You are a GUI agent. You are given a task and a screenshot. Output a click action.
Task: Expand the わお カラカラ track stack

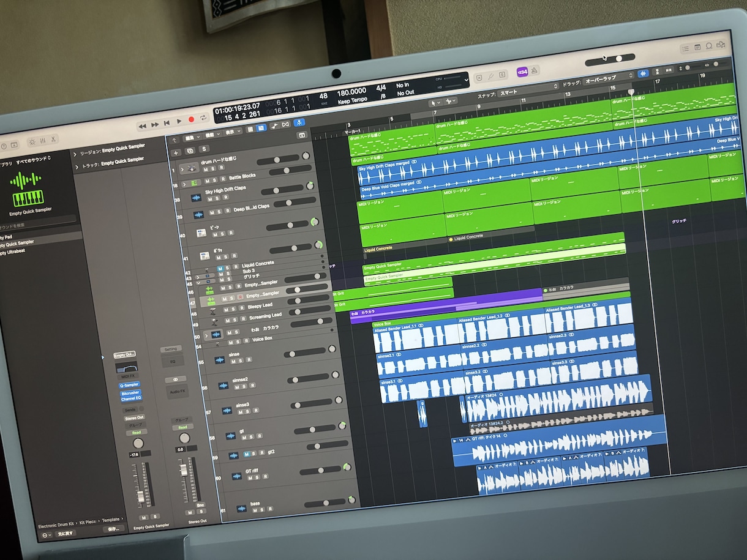pos(206,335)
